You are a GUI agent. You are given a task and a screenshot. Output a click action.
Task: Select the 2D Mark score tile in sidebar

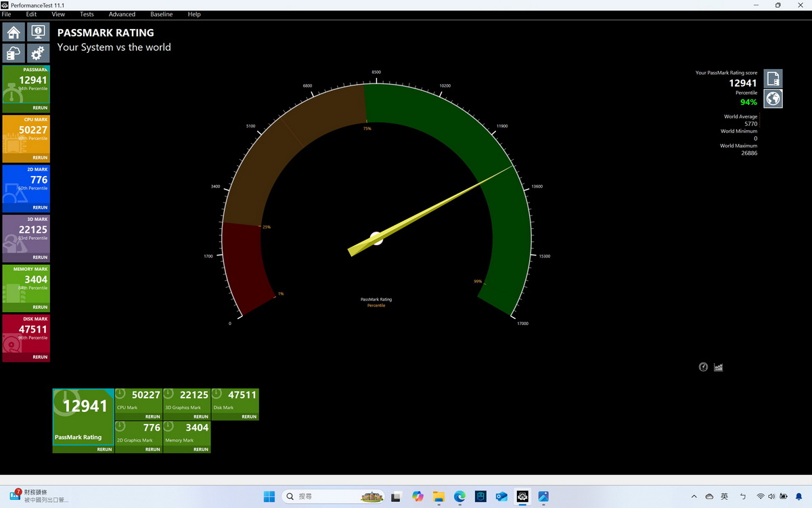pyautogui.click(x=26, y=184)
